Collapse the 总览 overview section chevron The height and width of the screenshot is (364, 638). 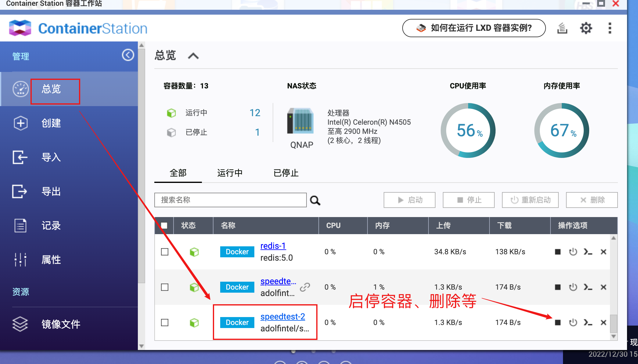pyautogui.click(x=193, y=56)
